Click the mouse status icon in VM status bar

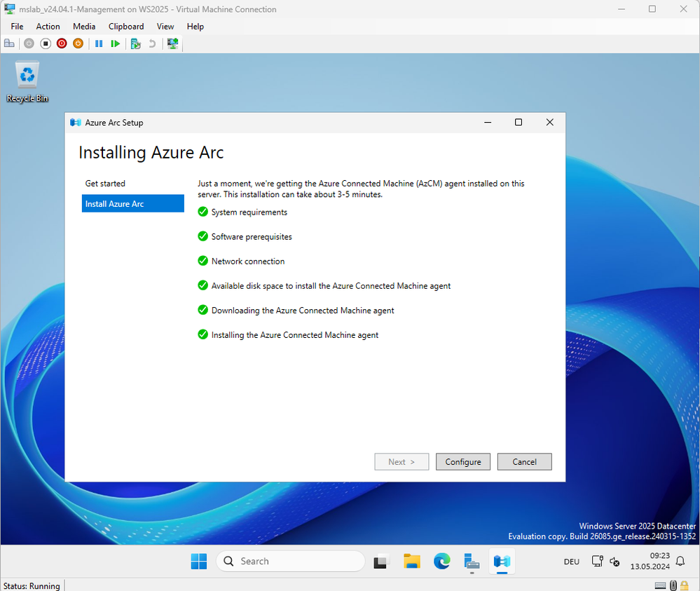click(673, 585)
